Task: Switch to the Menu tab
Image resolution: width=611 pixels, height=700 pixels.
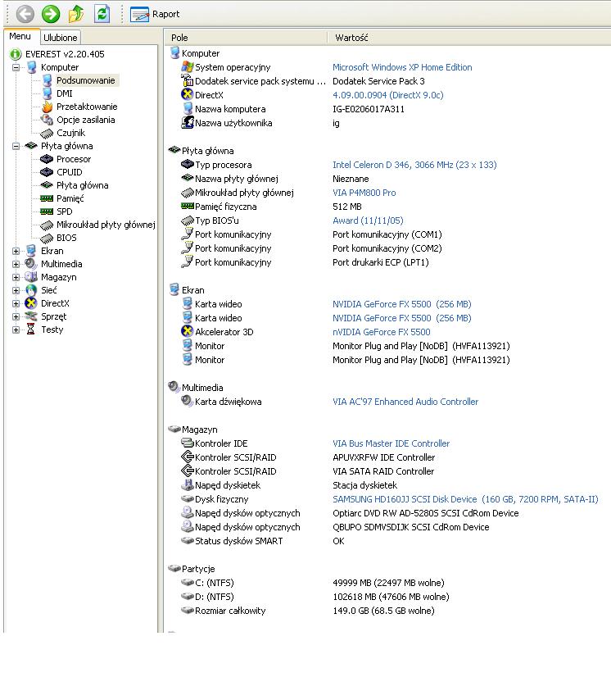Action: coord(20,37)
